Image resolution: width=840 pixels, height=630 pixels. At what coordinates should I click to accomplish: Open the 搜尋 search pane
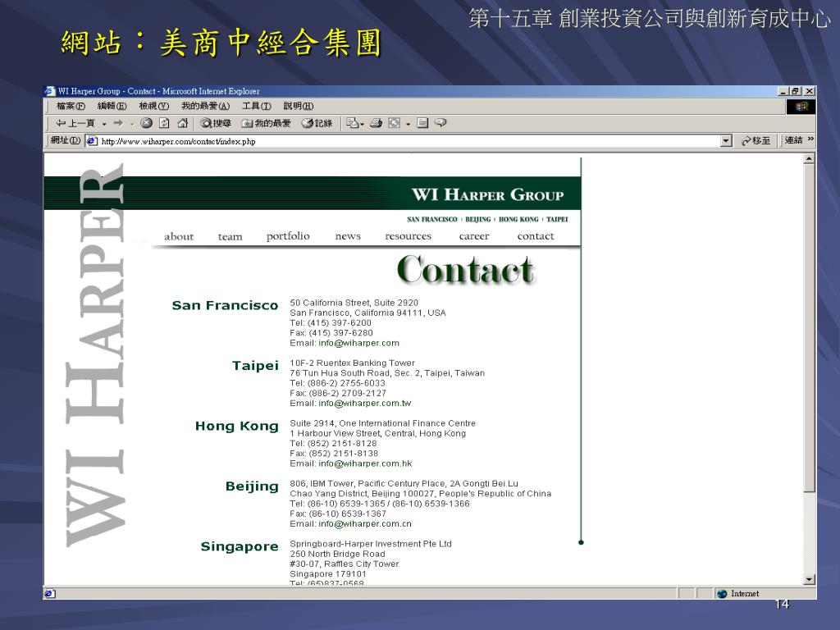216,123
